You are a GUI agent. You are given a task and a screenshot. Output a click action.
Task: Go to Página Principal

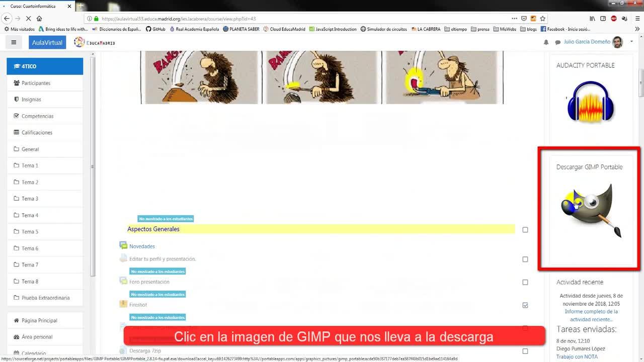pos(45,320)
